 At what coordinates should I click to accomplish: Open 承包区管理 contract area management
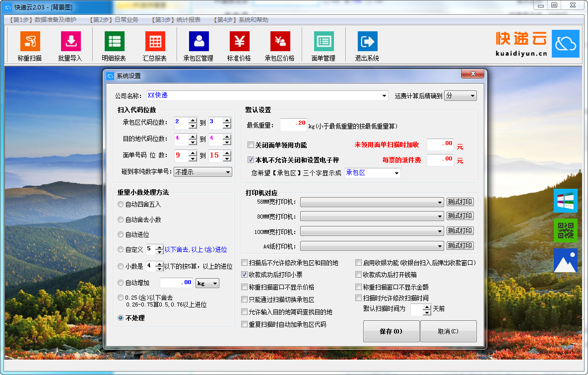click(x=198, y=42)
